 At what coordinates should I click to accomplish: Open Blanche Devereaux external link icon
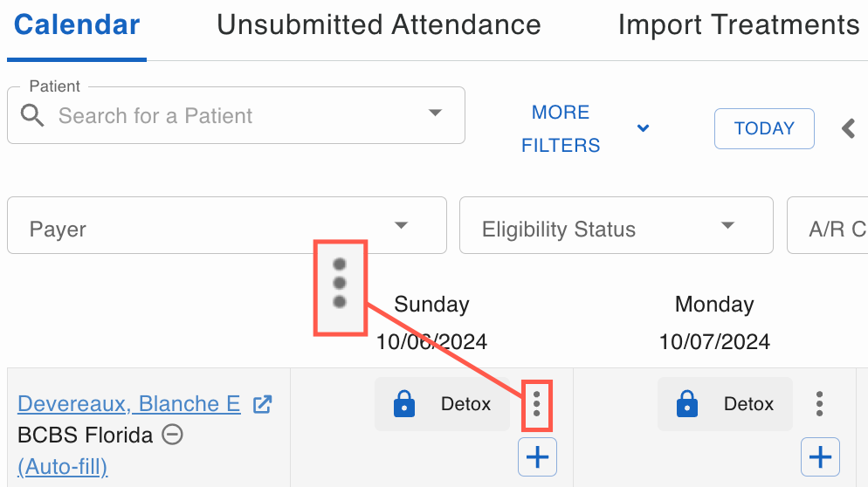(262, 404)
